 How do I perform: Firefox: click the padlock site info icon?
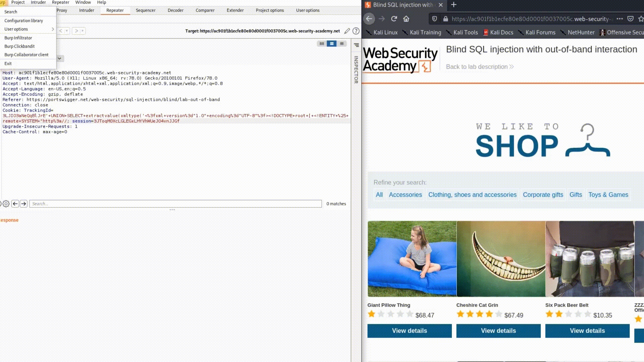pyautogui.click(x=445, y=19)
